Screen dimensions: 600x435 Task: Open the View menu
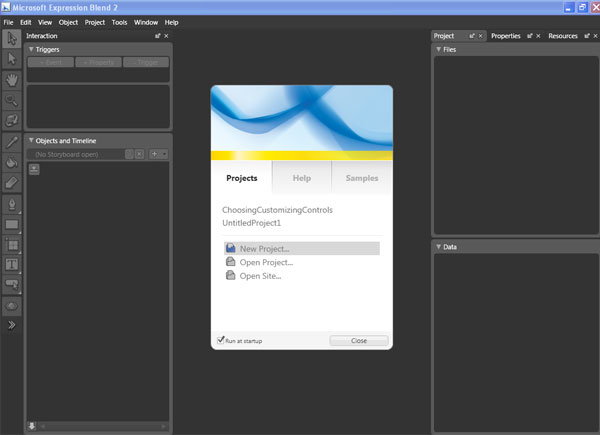tap(45, 22)
